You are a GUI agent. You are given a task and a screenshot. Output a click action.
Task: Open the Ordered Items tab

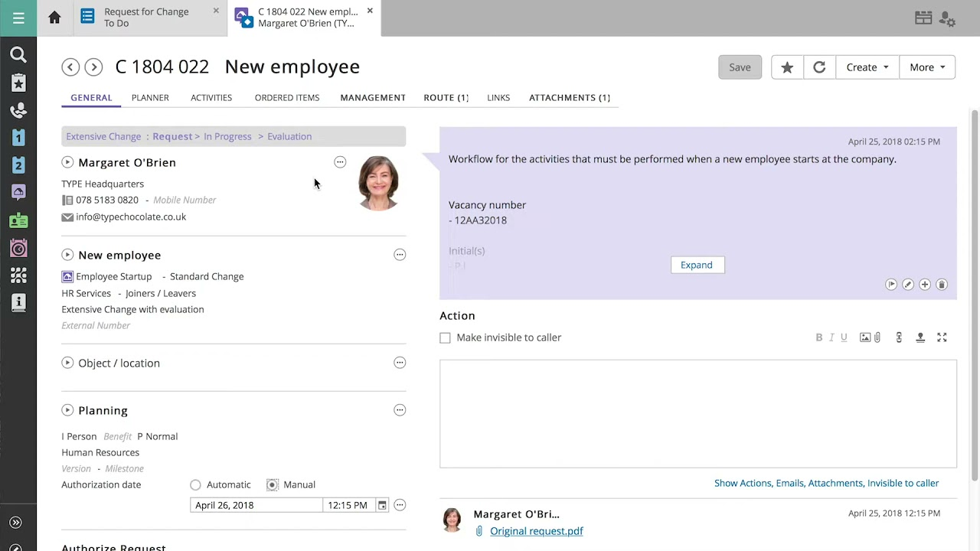pos(287,98)
